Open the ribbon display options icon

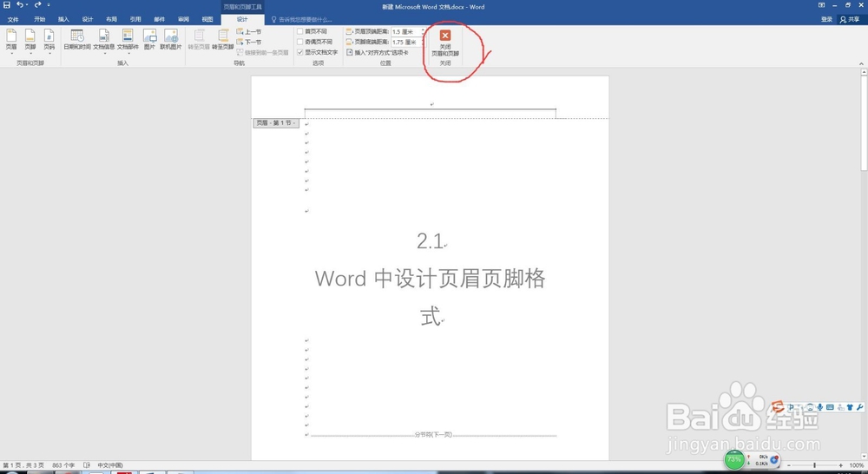point(821,5)
